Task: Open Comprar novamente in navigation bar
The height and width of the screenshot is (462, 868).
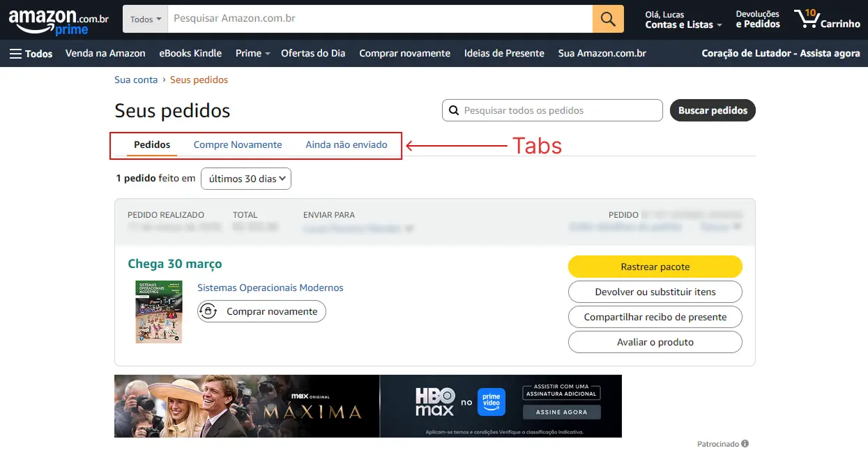Action: coord(405,53)
